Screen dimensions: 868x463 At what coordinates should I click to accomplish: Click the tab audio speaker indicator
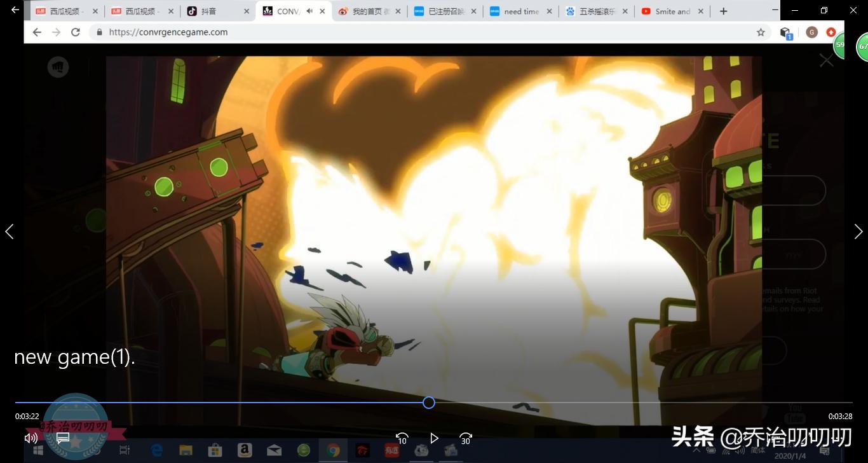(309, 11)
